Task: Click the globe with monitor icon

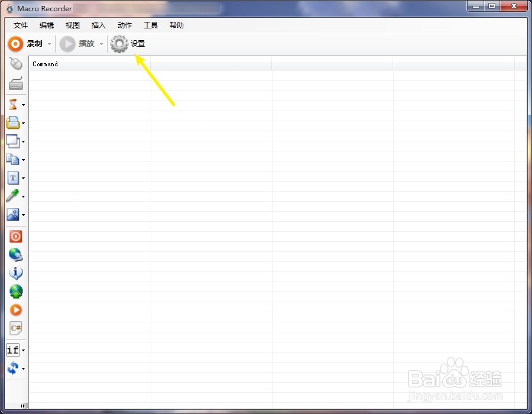Action: point(15,255)
